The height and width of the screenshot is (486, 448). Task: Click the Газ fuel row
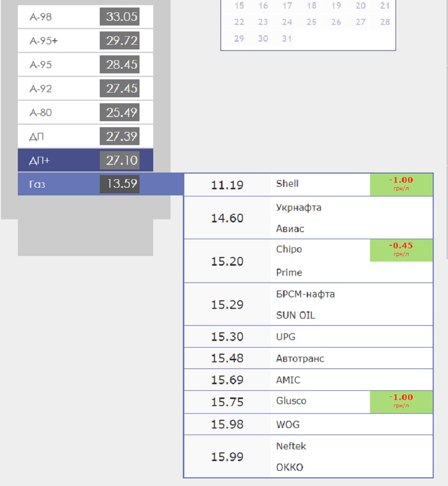(x=101, y=184)
